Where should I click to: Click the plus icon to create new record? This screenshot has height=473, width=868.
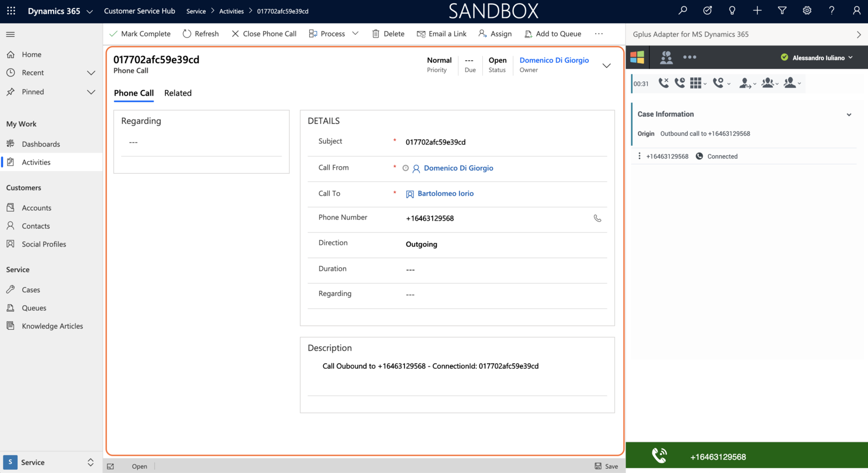[757, 10]
